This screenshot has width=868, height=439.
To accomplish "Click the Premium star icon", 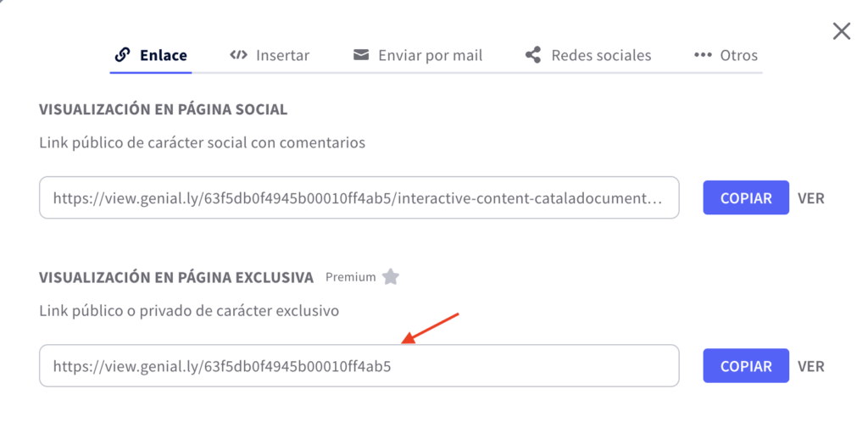I will [x=390, y=276].
